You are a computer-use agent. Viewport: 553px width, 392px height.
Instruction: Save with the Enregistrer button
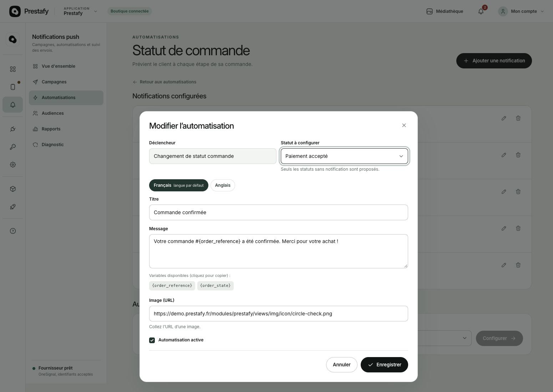click(384, 365)
